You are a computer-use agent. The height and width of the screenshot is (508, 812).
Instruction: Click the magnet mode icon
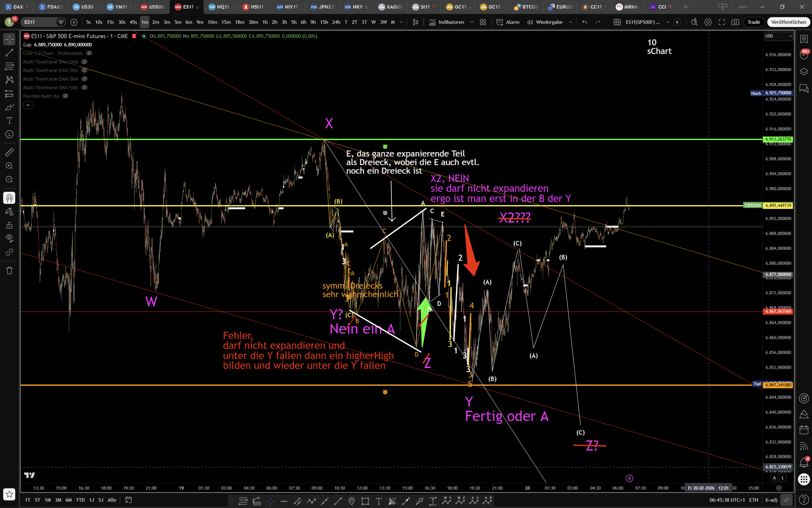pos(9,198)
